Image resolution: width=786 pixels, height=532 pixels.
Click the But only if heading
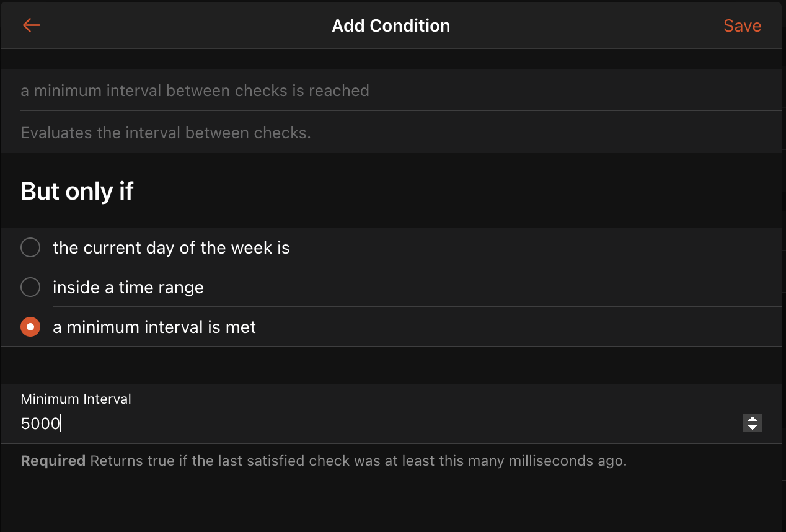pos(77,191)
